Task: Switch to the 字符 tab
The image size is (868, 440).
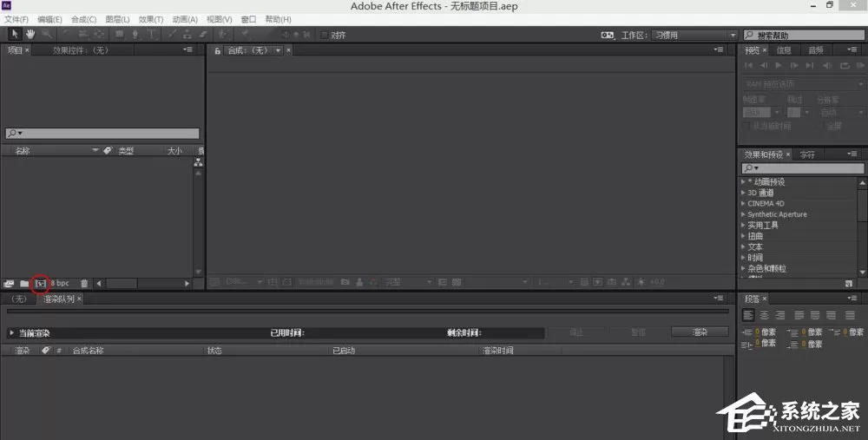Action: coord(807,155)
